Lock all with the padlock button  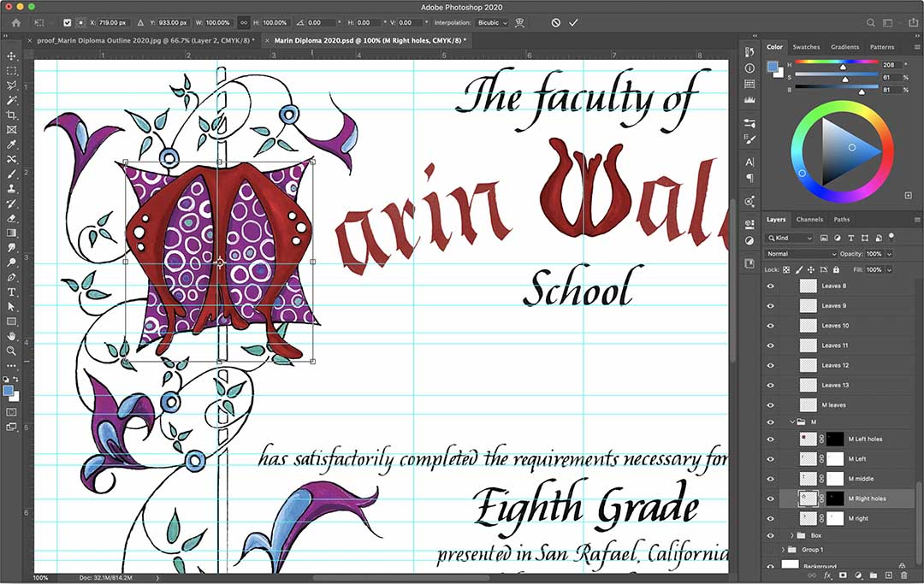[x=836, y=269]
